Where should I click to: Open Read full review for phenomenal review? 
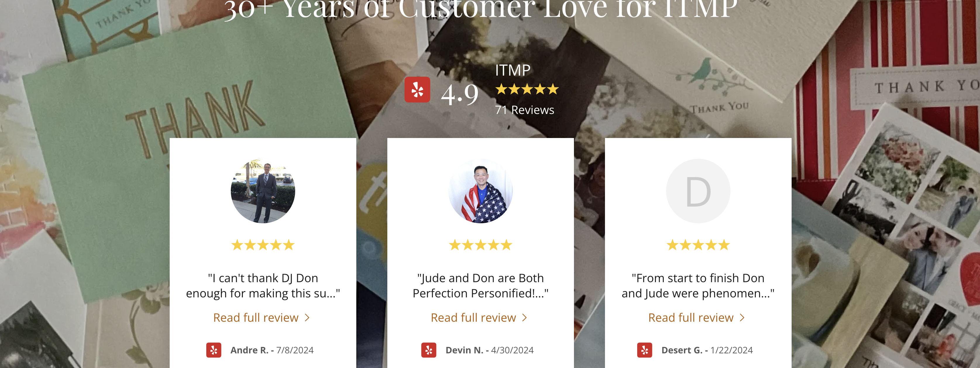[691, 318]
